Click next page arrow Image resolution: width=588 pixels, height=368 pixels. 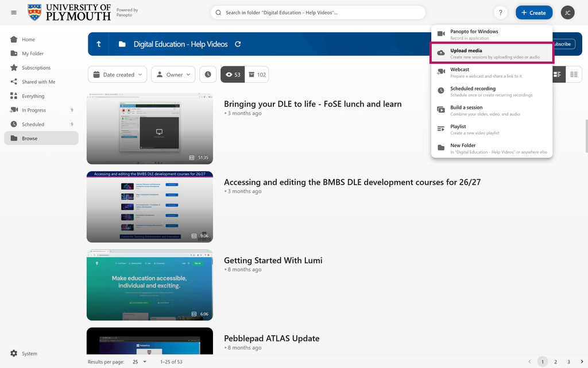coord(582,362)
